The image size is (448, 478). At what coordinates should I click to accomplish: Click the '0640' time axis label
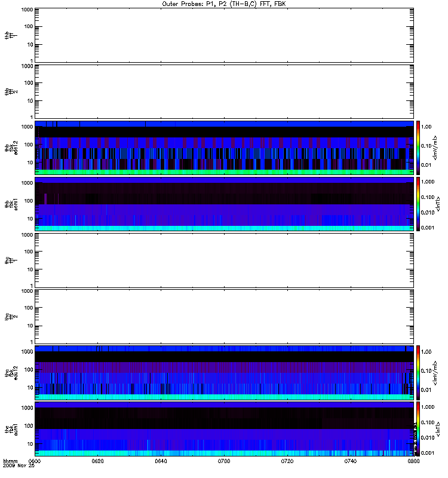point(161,461)
